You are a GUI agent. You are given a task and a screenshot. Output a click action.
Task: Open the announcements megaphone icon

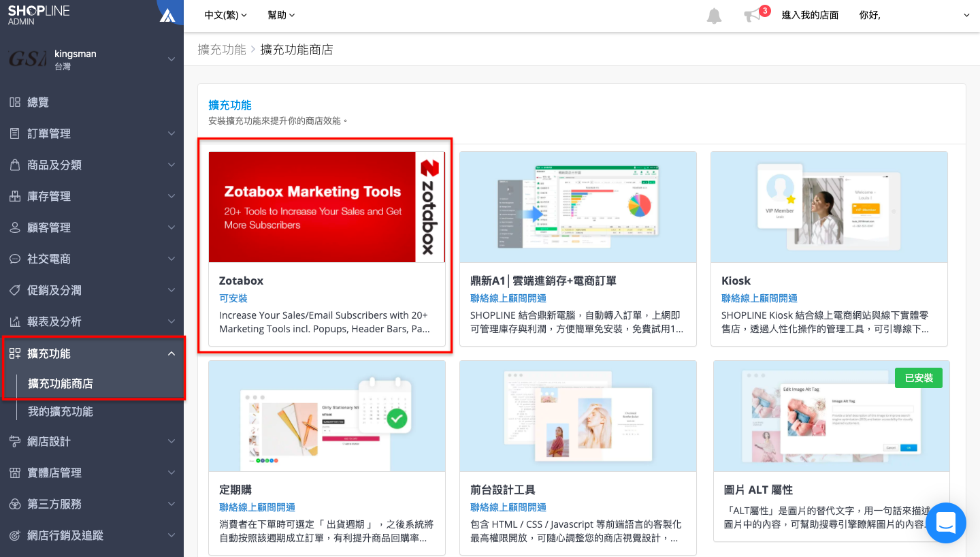click(x=751, y=16)
